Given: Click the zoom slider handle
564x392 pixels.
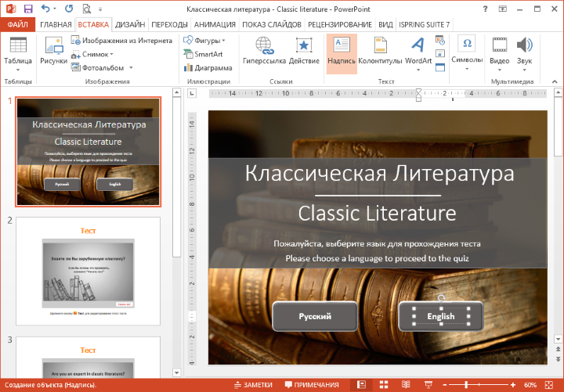Looking at the screenshot, I should pyautogui.click(x=467, y=385).
